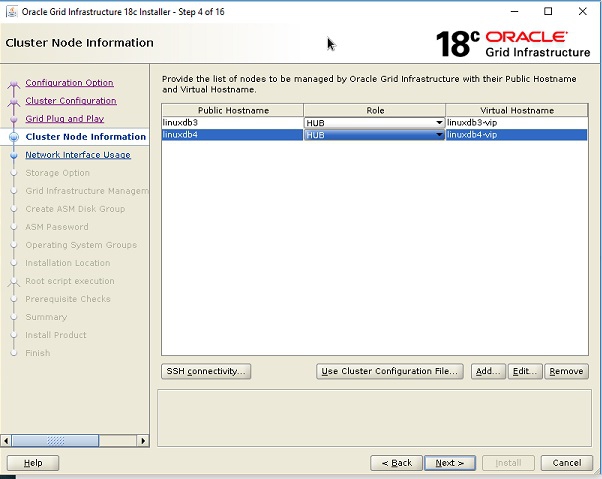Screen dimensions: 602x479
Task: Select the linuxdb4 public hostname cell
Action: (x=232, y=135)
